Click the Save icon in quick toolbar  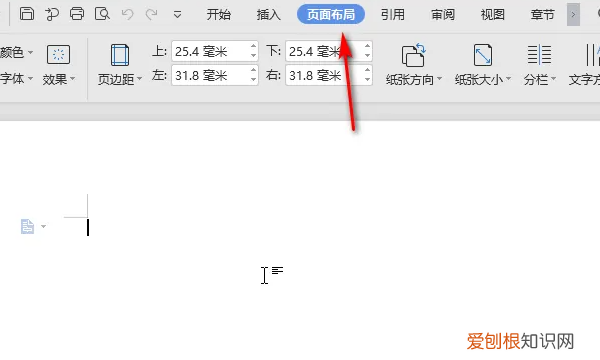point(27,14)
